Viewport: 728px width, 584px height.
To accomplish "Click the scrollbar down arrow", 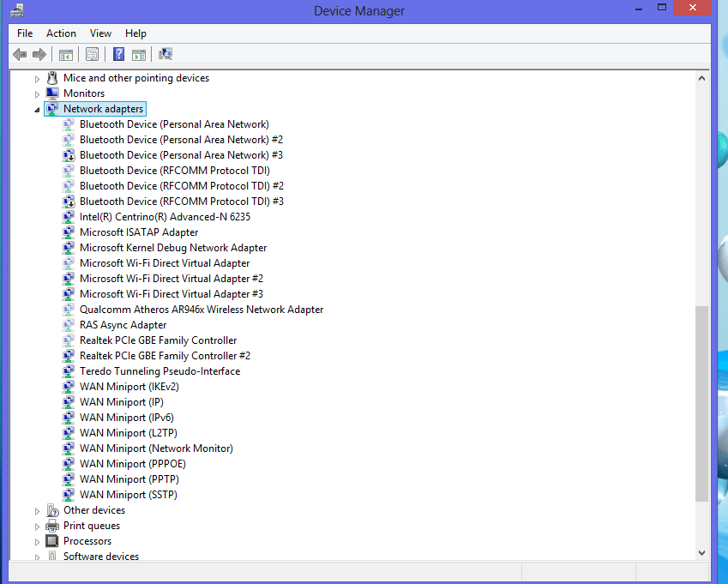I will click(x=701, y=553).
